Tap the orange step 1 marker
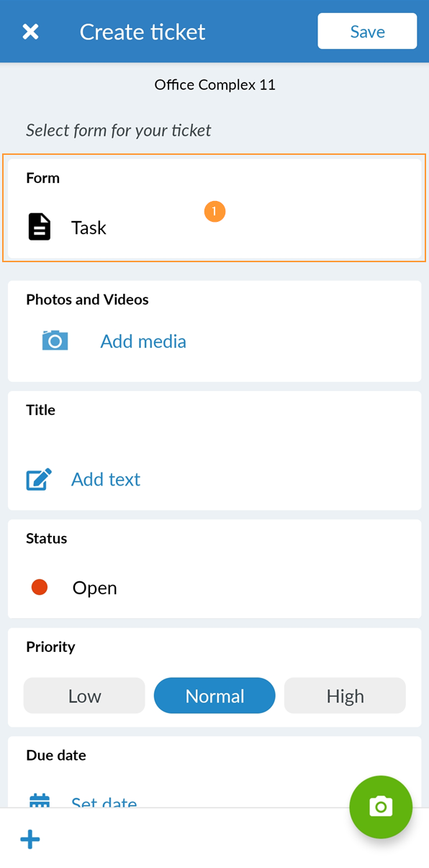429x868 pixels. (x=214, y=212)
